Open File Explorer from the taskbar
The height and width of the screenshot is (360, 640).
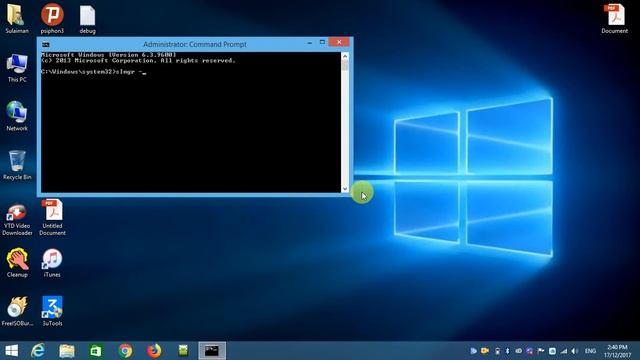[x=67, y=351]
